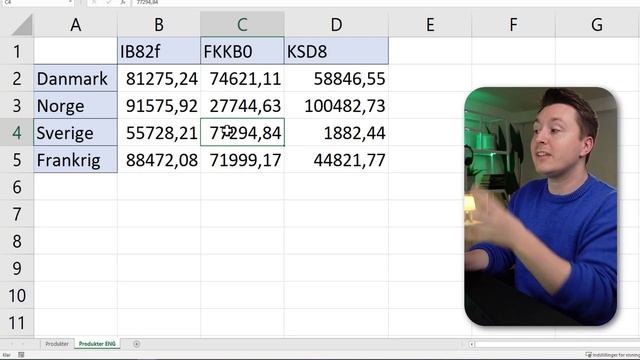Select column B header
This screenshot has height=360, width=640.
tap(159, 25)
